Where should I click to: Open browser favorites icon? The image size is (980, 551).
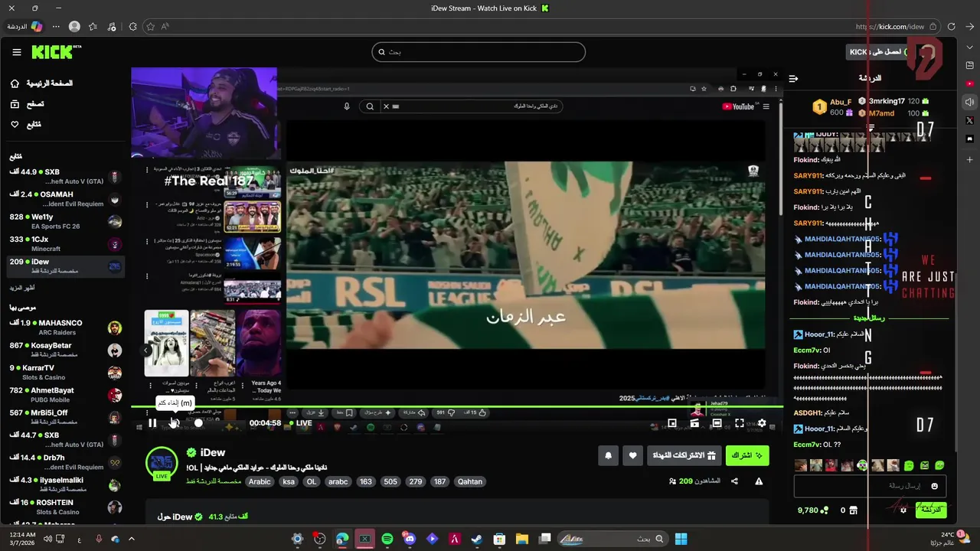pos(93,26)
